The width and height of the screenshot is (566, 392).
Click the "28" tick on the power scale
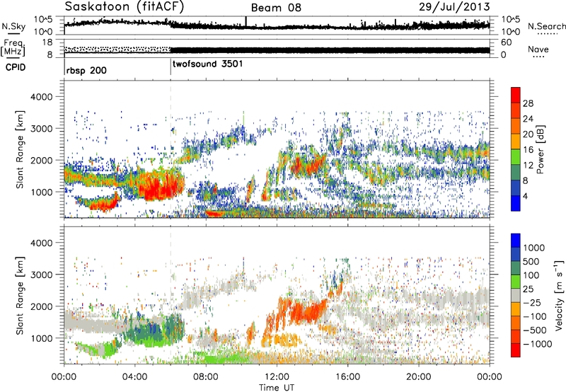(x=528, y=103)
